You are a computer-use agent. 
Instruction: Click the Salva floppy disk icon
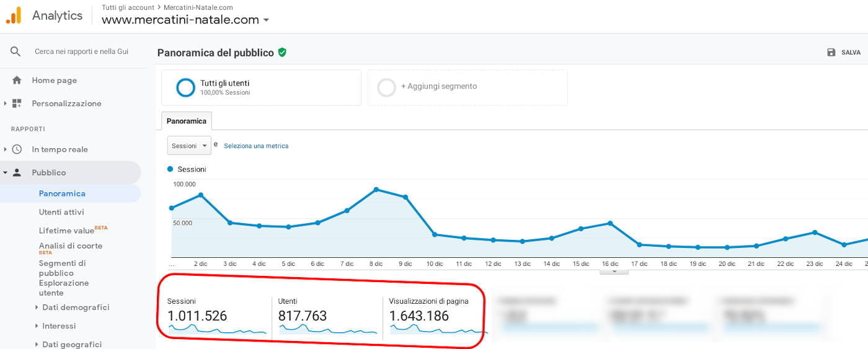[x=831, y=53]
